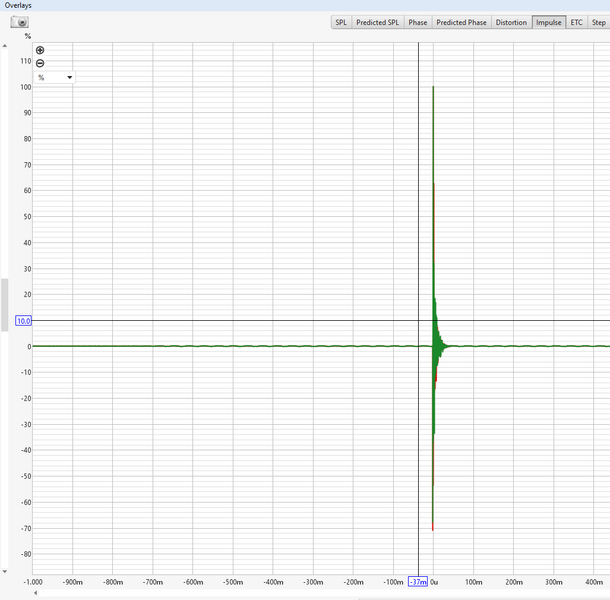This screenshot has height=600, width=610.
Task: Switch to the SPL tab
Action: point(341,23)
